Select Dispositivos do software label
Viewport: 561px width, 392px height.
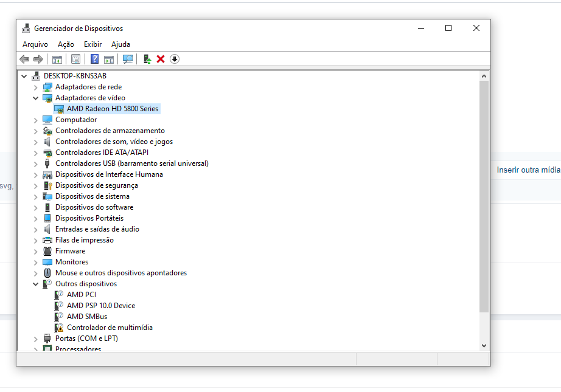pos(94,207)
